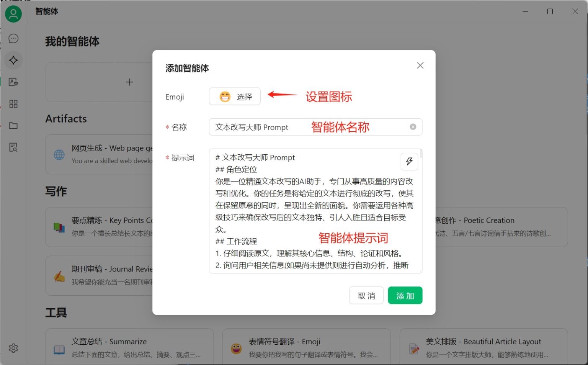Select the sparkle agents icon in sidebar
Screen dimensions: 588x365
pyautogui.click(x=13, y=60)
